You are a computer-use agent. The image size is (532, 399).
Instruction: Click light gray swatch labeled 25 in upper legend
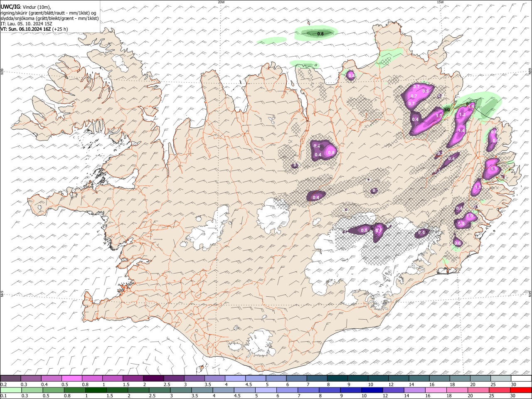(501, 379)
